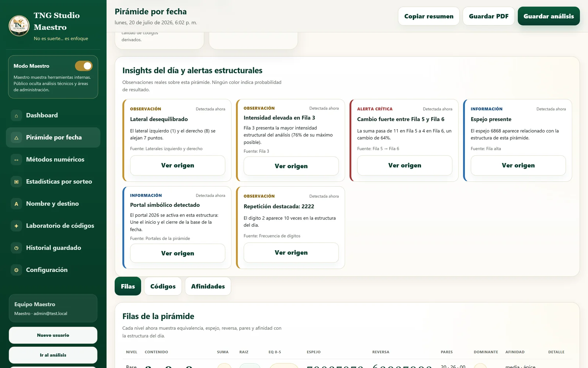Click Guardar PDF button
588x368 pixels.
[x=489, y=16]
